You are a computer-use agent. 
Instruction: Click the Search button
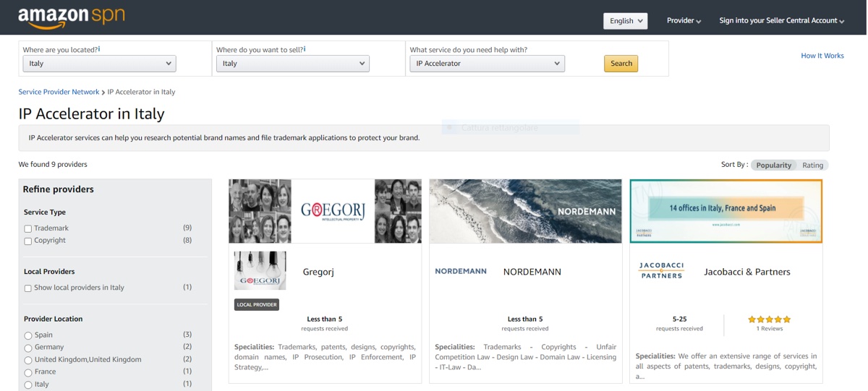[x=621, y=64]
